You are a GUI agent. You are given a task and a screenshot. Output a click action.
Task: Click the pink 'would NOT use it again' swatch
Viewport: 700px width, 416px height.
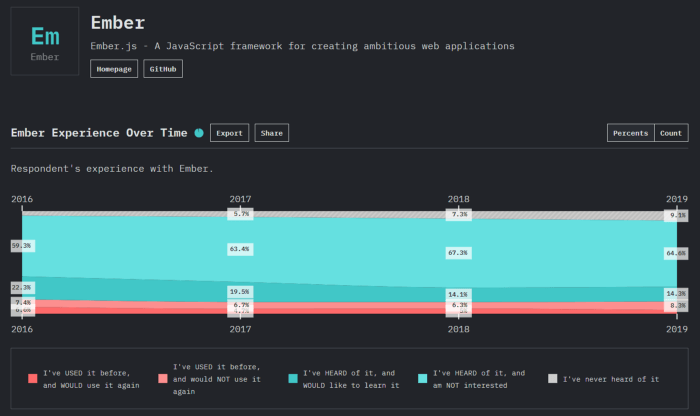pyautogui.click(x=163, y=379)
